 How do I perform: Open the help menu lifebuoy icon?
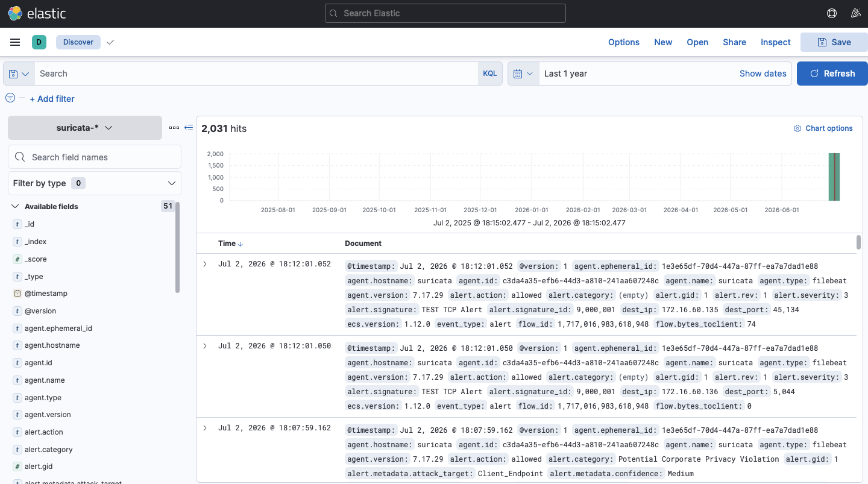click(832, 13)
